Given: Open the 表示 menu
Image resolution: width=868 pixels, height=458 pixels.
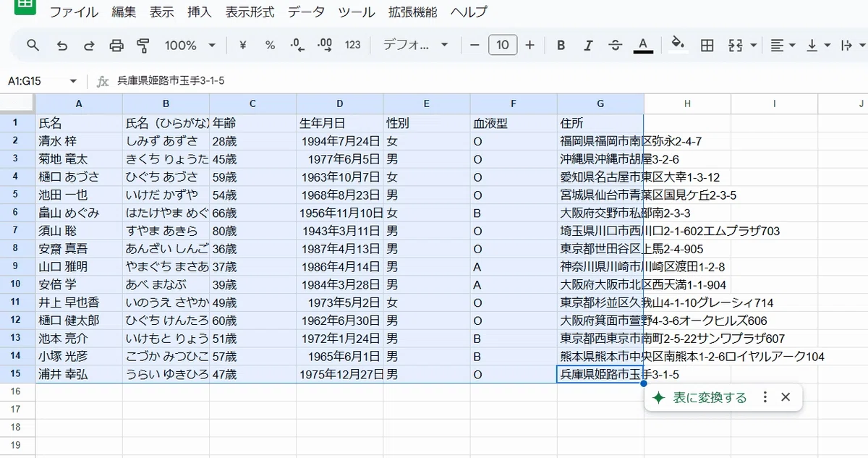Looking at the screenshot, I should [x=161, y=12].
